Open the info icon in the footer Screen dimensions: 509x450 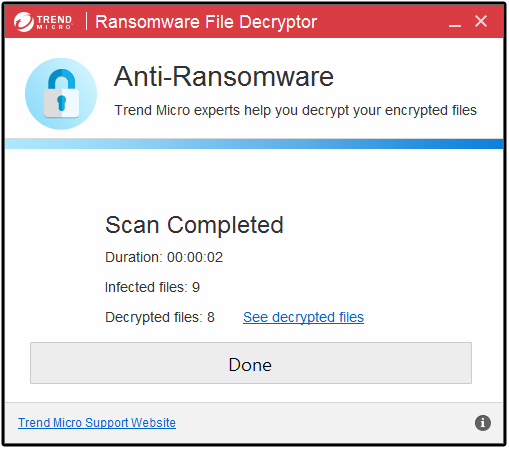[483, 423]
